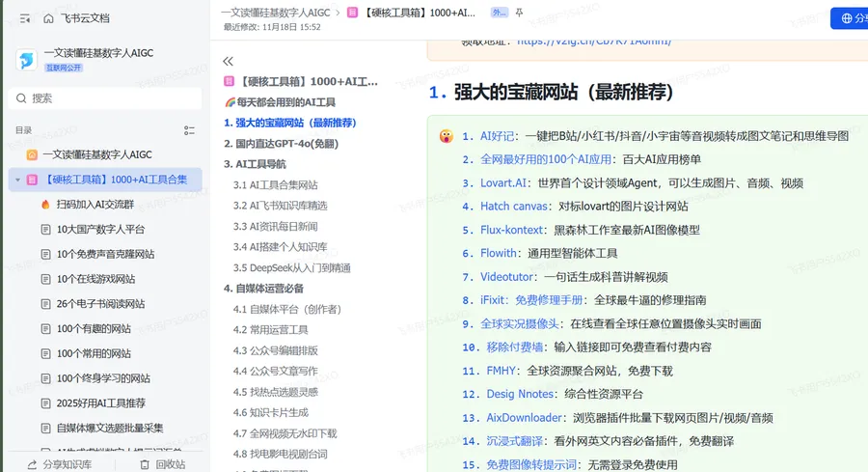Open the 全网最好用的100个AI应用 link
The image size is (868, 472).
[x=546, y=159]
